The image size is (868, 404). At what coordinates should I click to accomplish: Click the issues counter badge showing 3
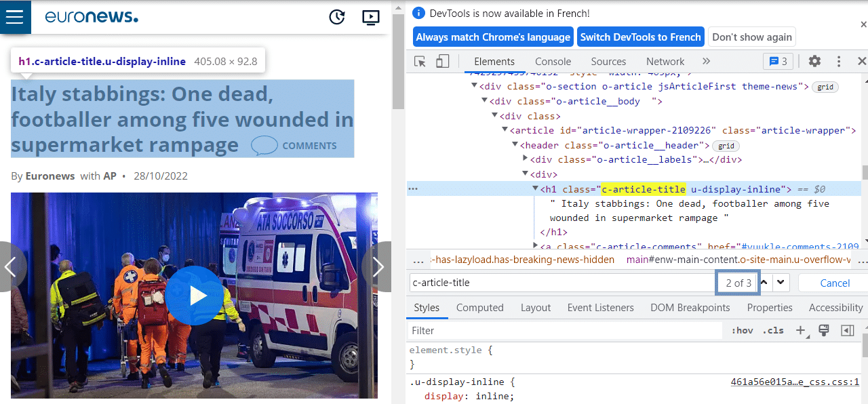778,62
